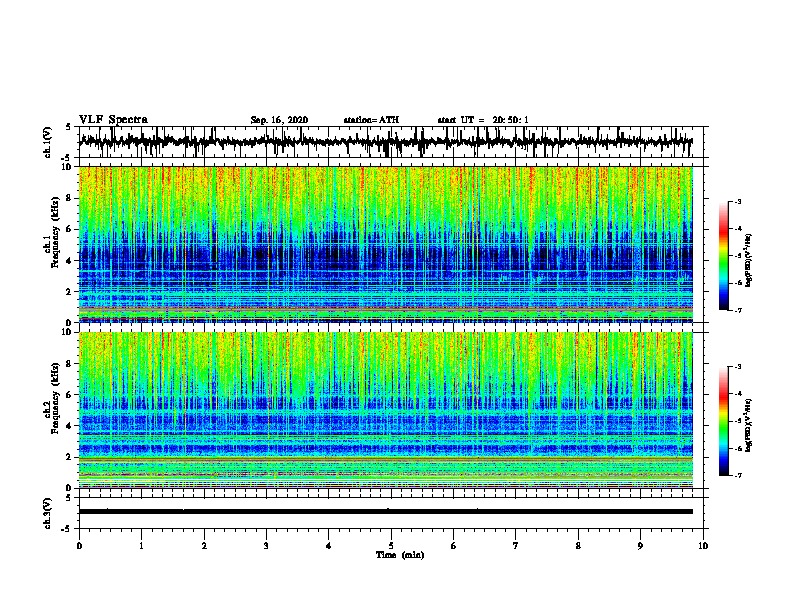Image resolution: width=792 pixels, height=612 pixels.
Task: Select the date text "Sep. 16, 2020"
Action: click(279, 120)
